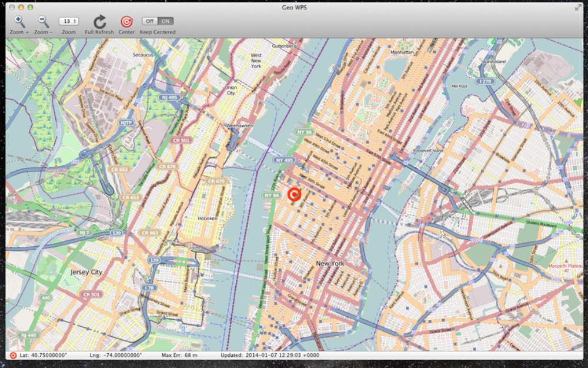Click the Zoom + magnifier icon
Viewport: 588px width, 368px height.
20,22
